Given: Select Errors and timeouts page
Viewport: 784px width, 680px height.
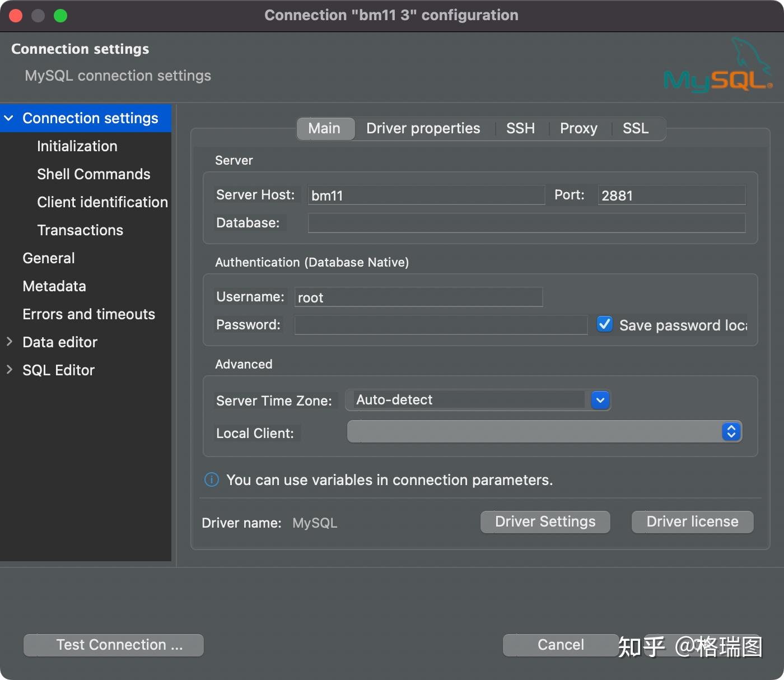Looking at the screenshot, I should tap(86, 314).
